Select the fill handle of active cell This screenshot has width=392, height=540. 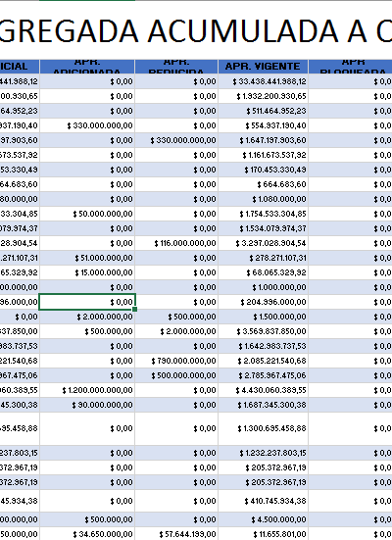[134, 310]
